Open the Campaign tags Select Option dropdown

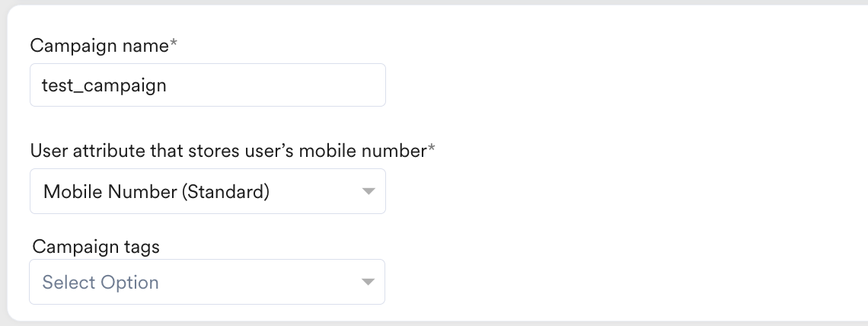(207, 283)
